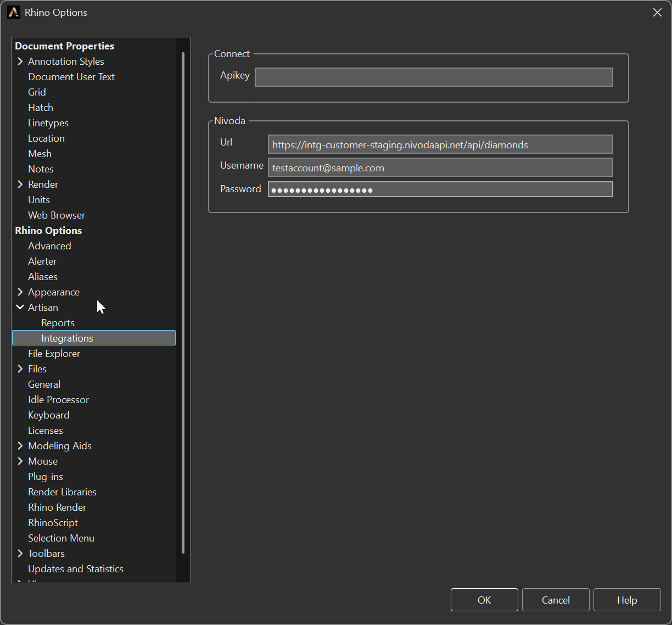The image size is (672, 625).
Task: Select the Mesh page
Action: tap(40, 153)
